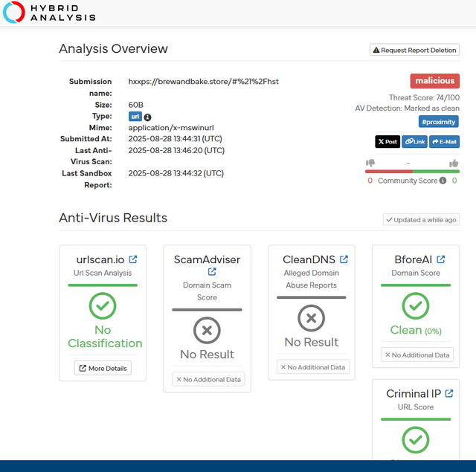Screen dimensions: 476x472
Task: Click the Analysis Overview heading
Action: (x=113, y=48)
